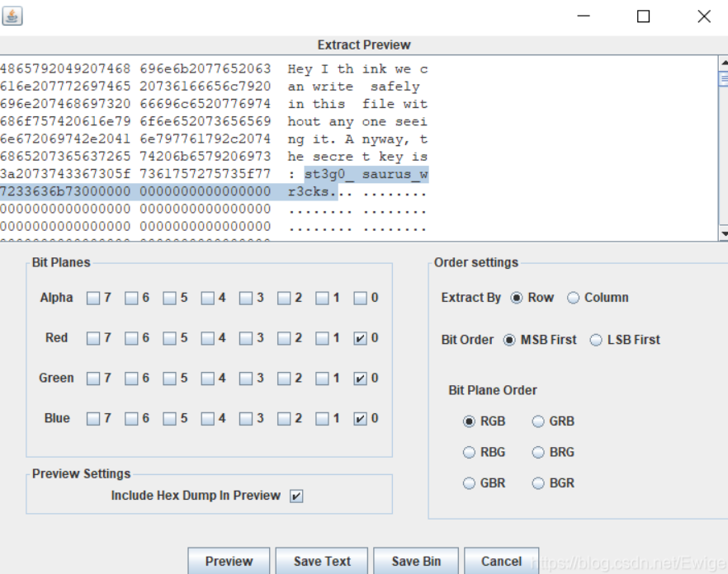Check Red bit plane 7
This screenshot has width=728, height=574.
tap(93, 338)
